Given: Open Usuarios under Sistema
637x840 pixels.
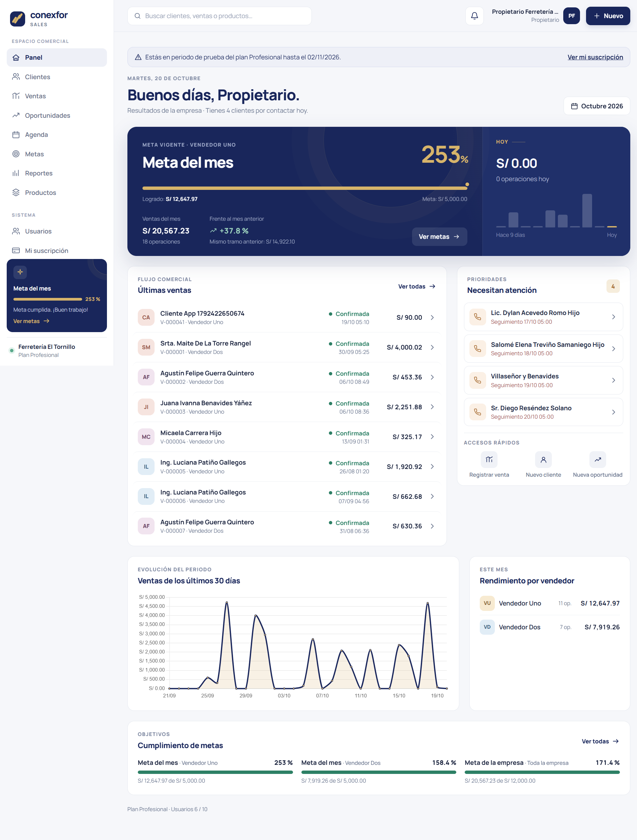Looking at the screenshot, I should coord(57,231).
